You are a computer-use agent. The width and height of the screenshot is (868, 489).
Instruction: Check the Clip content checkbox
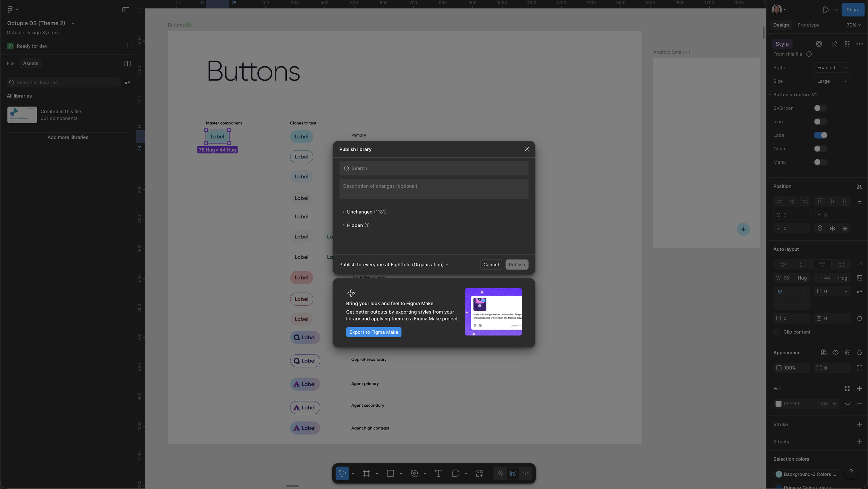point(777,332)
